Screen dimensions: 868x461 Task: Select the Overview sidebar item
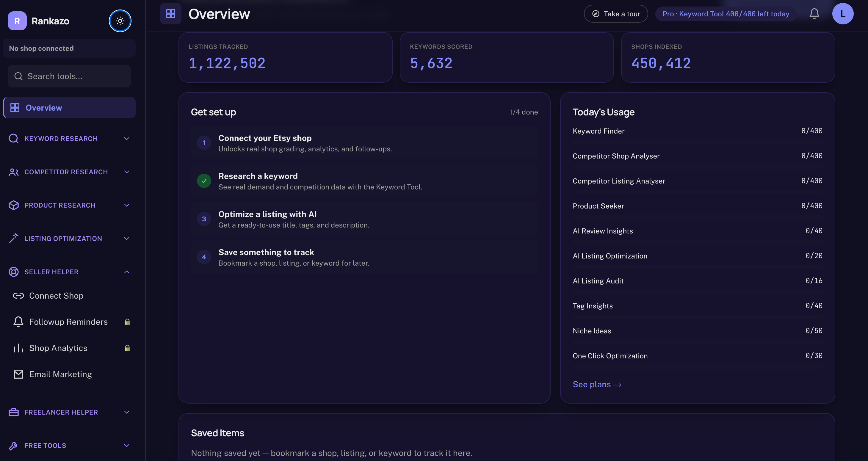pos(69,108)
